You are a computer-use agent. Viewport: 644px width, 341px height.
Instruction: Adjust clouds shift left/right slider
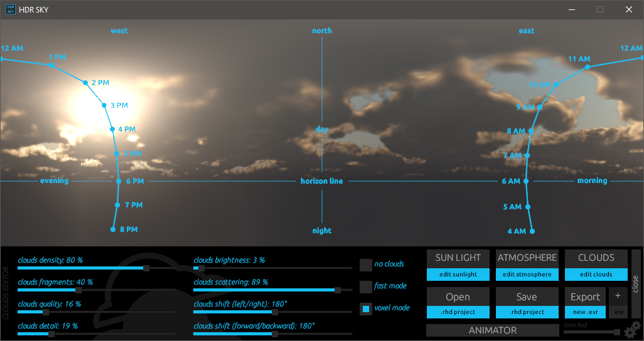click(x=272, y=312)
